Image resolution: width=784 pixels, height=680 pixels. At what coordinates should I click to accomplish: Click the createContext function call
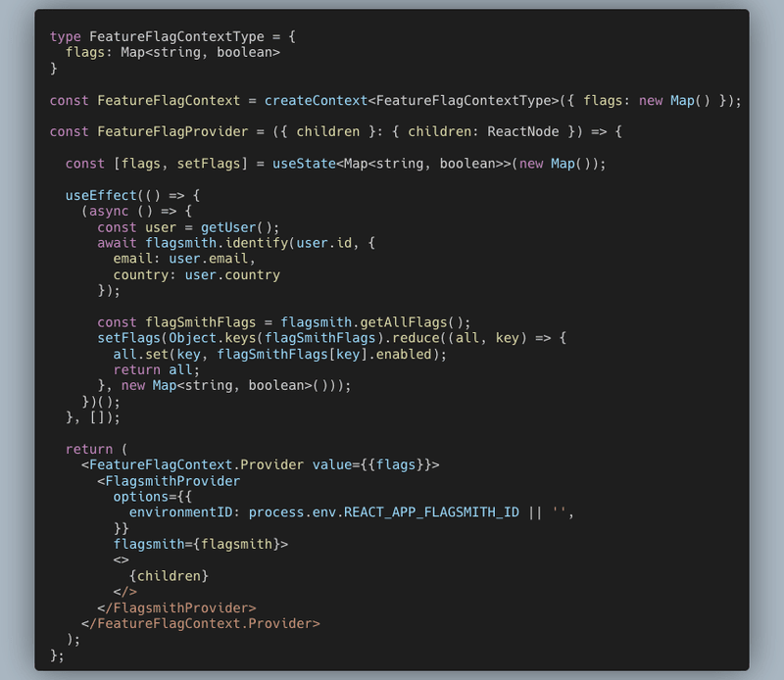pos(316,101)
